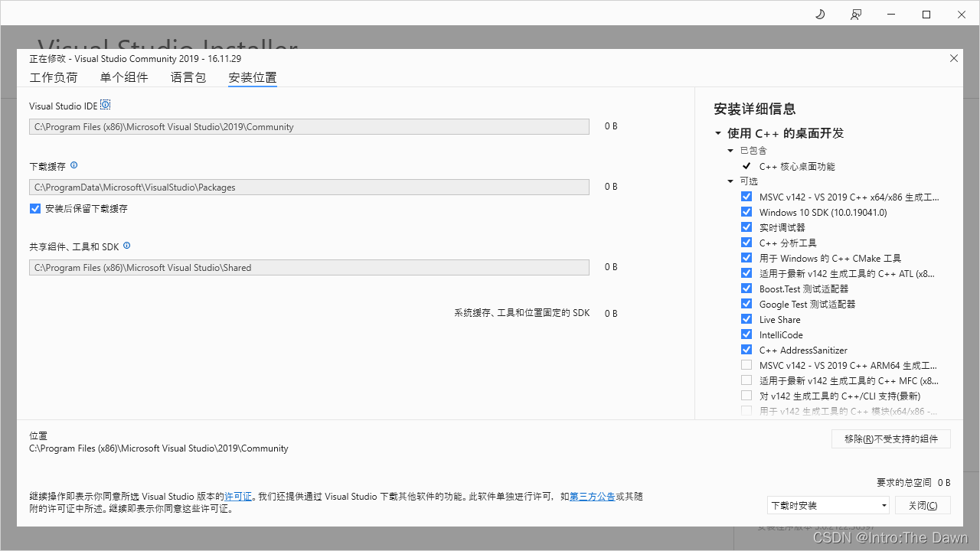Viewport: 980px width, 551px height.
Task: Click C++ 核心桌面功能 included item
Action: (797, 166)
